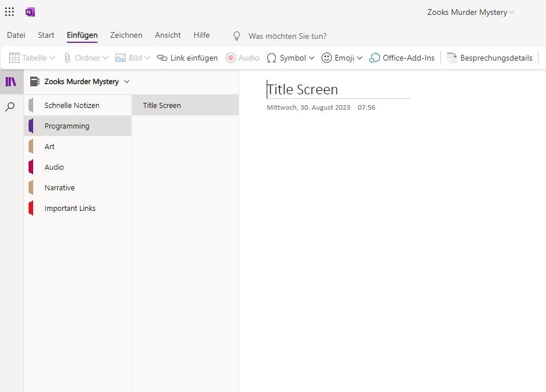This screenshot has height=392, width=546.
Task: Select the Einfügen tab
Action: click(82, 35)
